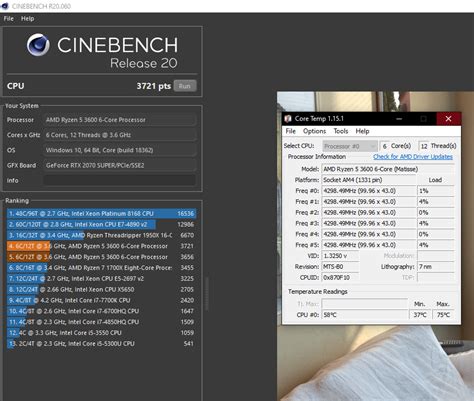Minimize the Core Temp window

click(399, 119)
